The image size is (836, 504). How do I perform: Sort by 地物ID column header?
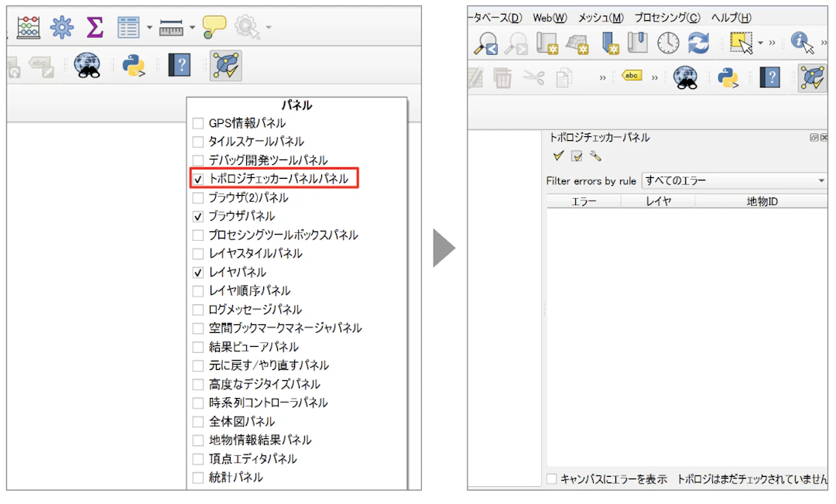(762, 201)
